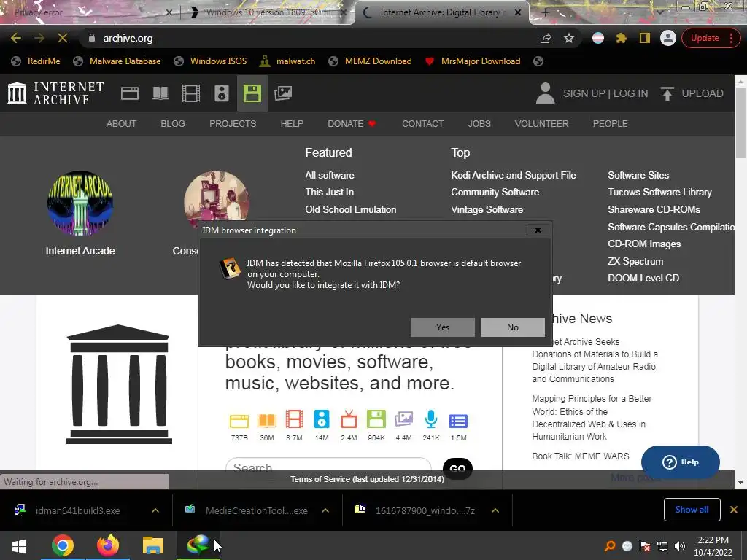Open File Explorer from the taskbar

pos(153,545)
